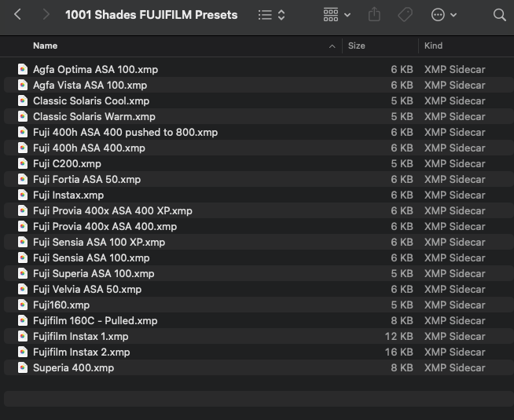514x420 pixels.
Task: Select Fuji 400h ASA 400 pushed to 800.xmp
Action: pyautogui.click(x=125, y=132)
